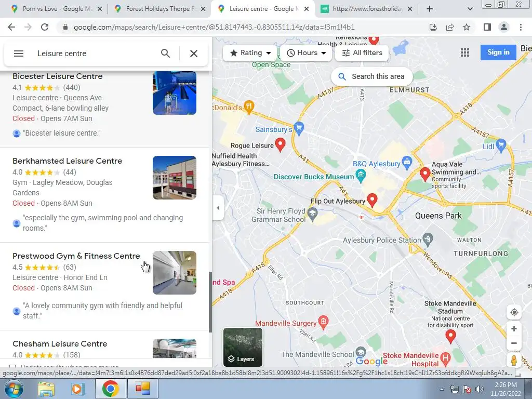The width and height of the screenshot is (532, 399).
Task: Click The Mandeville School marker icon
Action: 361,352
